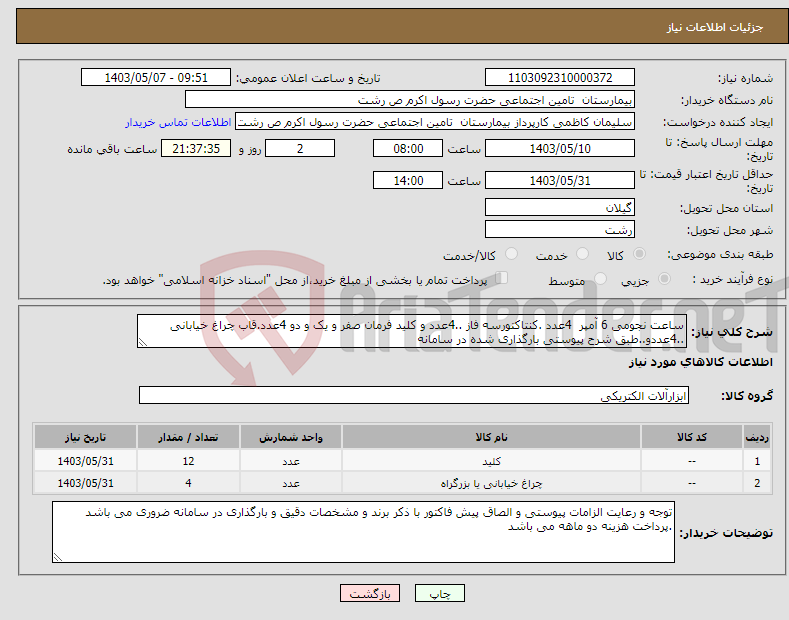The width and height of the screenshot is (789, 620).
Task: Click the resize handle of شرح کلی نیاز box
Action: tap(143, 342)
